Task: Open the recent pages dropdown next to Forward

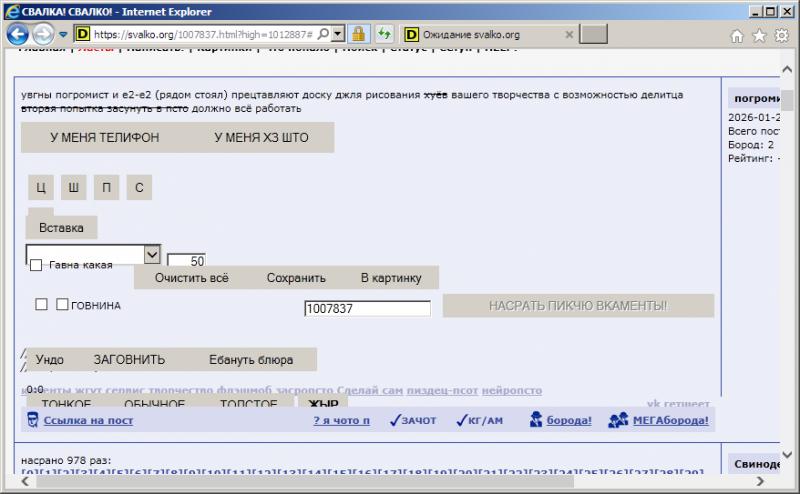Action: point(63,34)
